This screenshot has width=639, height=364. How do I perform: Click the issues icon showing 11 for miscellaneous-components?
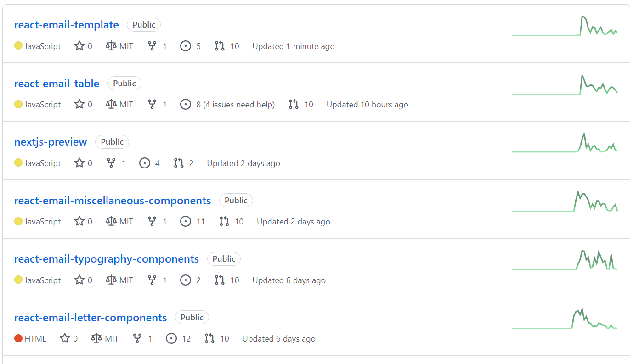coord(186,222)
